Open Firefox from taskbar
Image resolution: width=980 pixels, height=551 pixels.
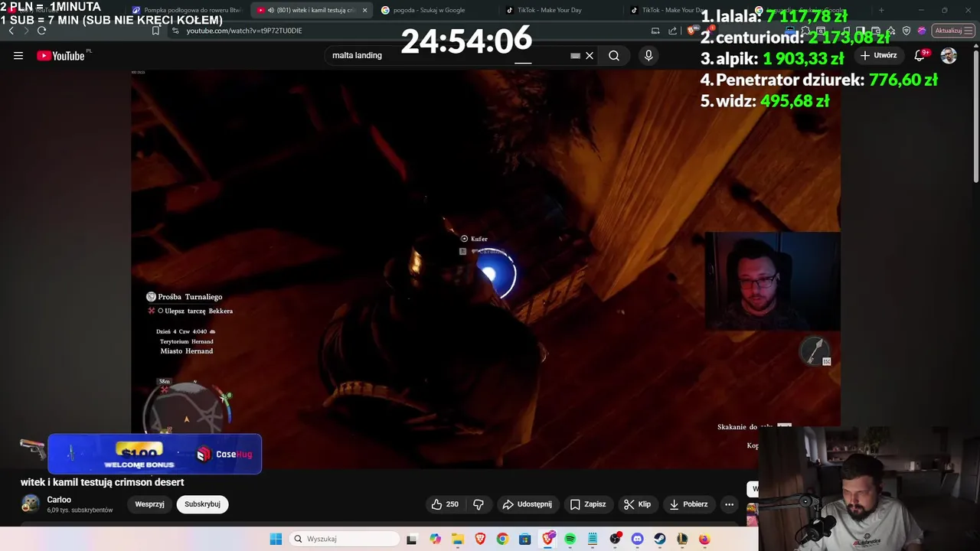[704, 539]
